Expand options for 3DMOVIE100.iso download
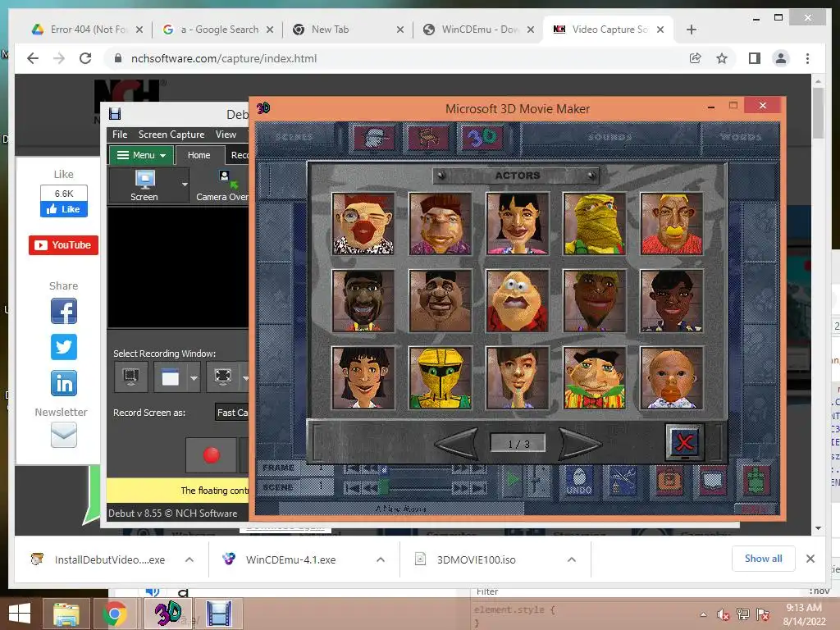Image resolution: width=840 pixels, height=630 pixels. click(572, 559)
